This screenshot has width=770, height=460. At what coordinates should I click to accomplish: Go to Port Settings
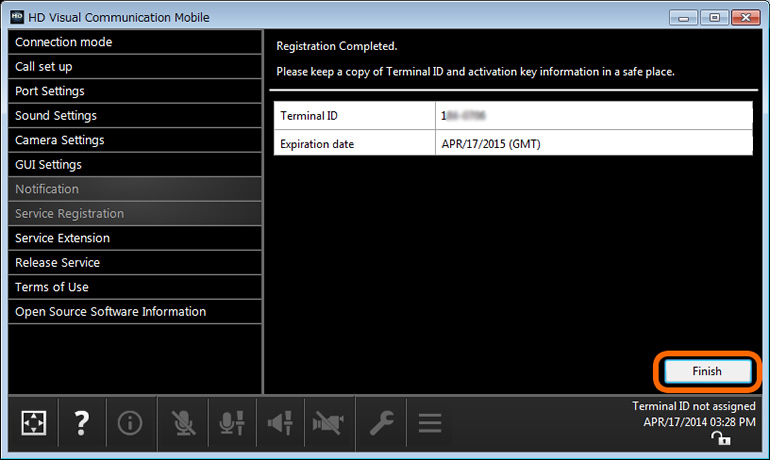point(135,91)
